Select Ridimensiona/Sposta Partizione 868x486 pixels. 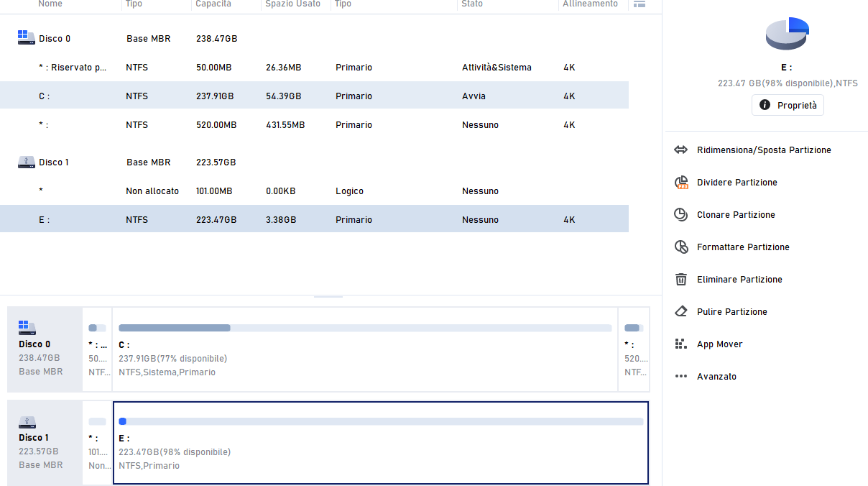764,150
